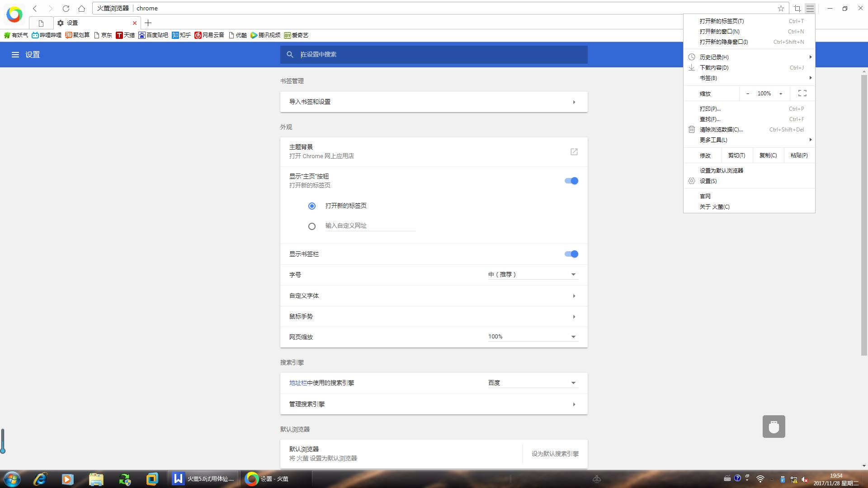The image size is (868, 488).
Task: Click the bookmark star icon in address bar
Action: pos(781,9)
